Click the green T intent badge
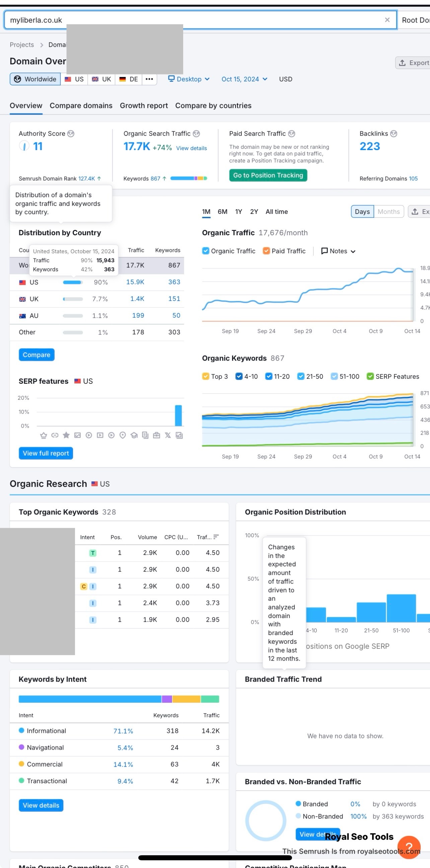The width and height of the screenshot is (430, 868). (93, 553)
